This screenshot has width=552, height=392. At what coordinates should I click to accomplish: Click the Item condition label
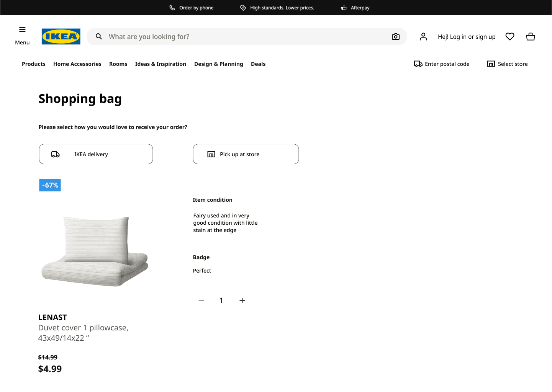tap(213, 200)
